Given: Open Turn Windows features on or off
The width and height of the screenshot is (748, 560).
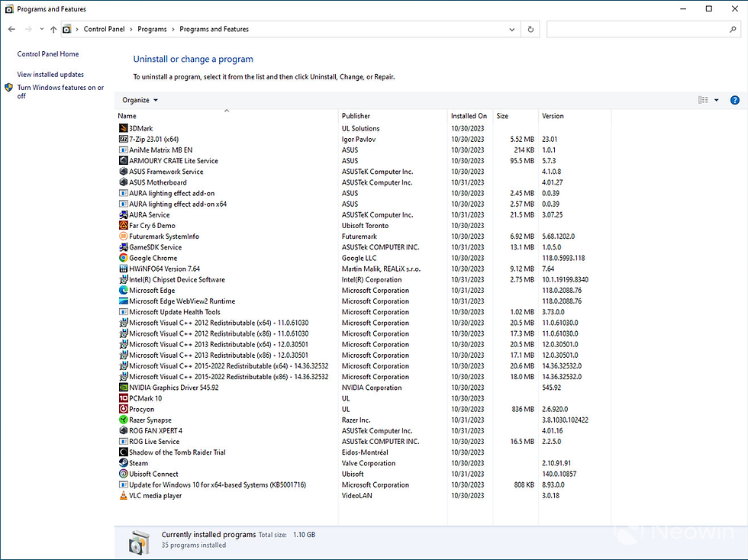Looking at the screenshot, I should tap(60, 92).
